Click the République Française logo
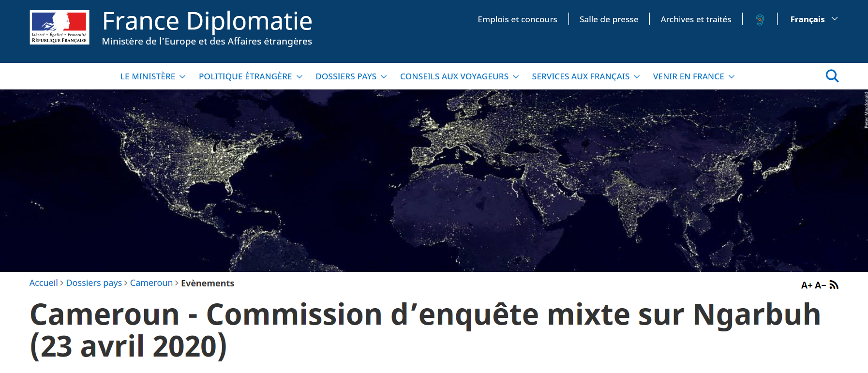868x373 pixels. [x=60, y=28]
